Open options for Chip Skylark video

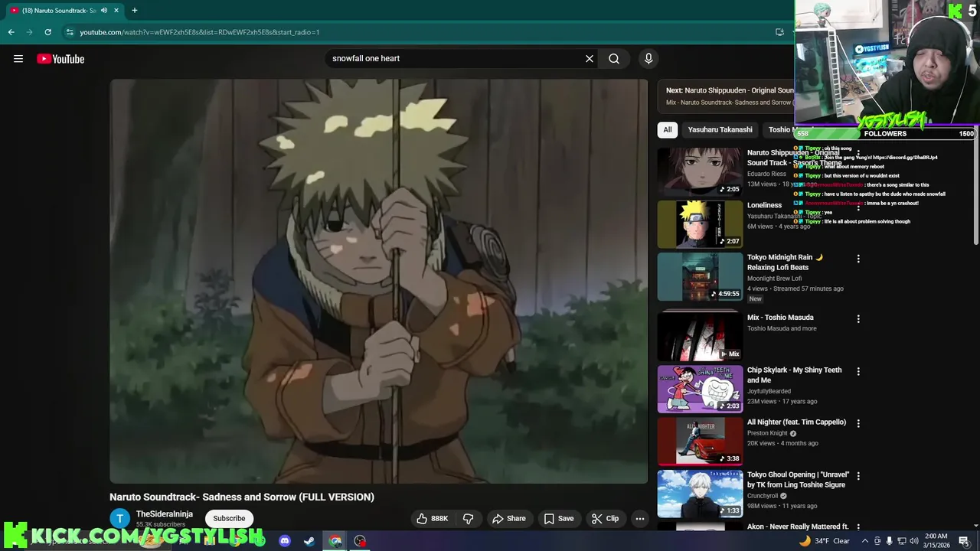pos(858,371)
